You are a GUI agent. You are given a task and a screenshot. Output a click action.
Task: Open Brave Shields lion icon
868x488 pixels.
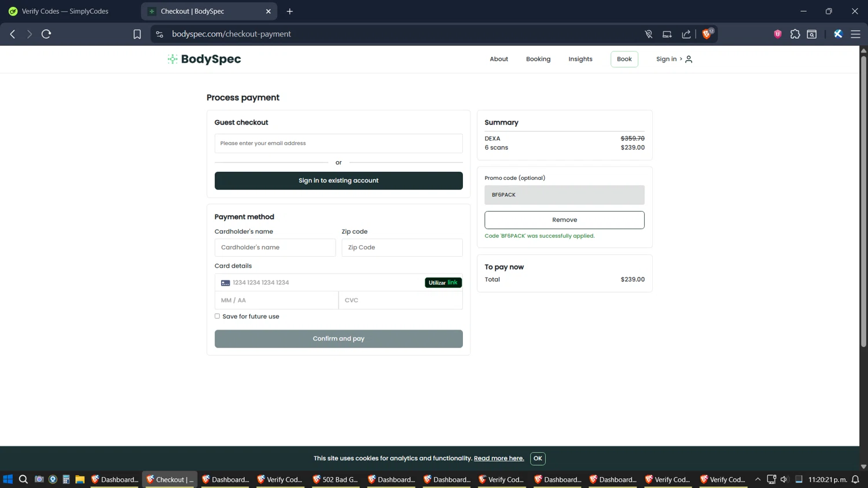tap(707, 34)
